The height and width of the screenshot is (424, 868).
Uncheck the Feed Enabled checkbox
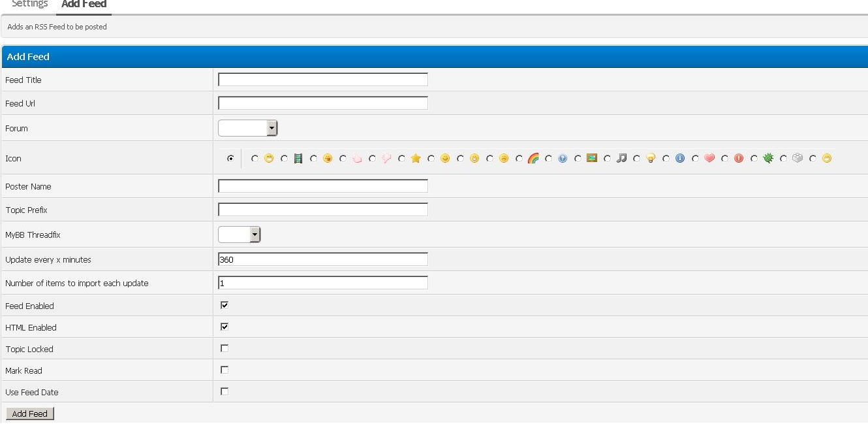(225, 305)
